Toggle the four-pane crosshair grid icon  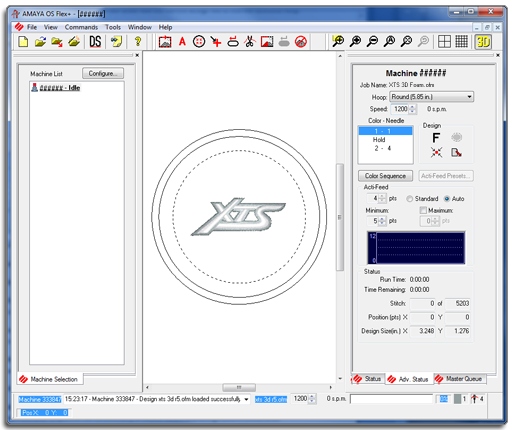(444, 42)
